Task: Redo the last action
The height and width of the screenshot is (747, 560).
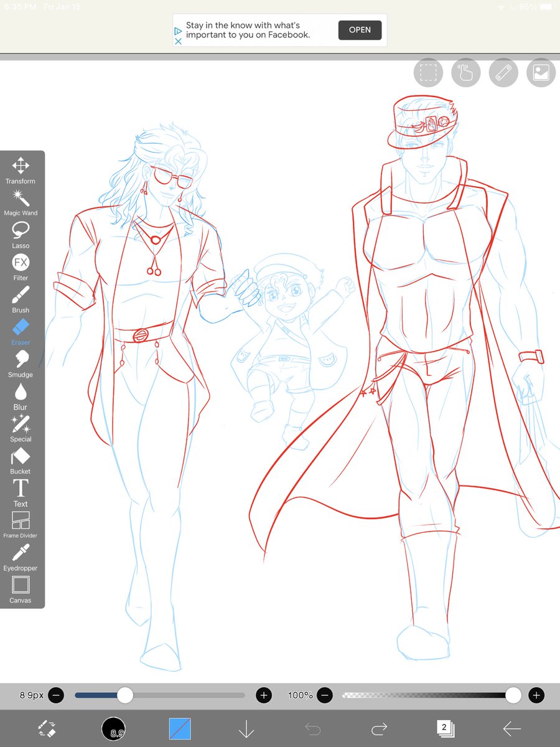Action: pyautogui.click(x=379, y=728)
